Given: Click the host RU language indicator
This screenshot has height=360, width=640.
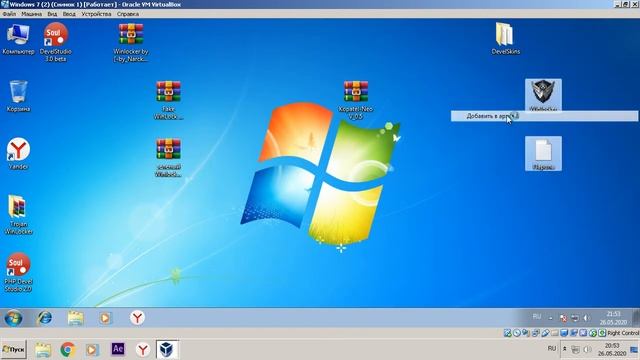Looking at the screenshot, I should 552,349.
